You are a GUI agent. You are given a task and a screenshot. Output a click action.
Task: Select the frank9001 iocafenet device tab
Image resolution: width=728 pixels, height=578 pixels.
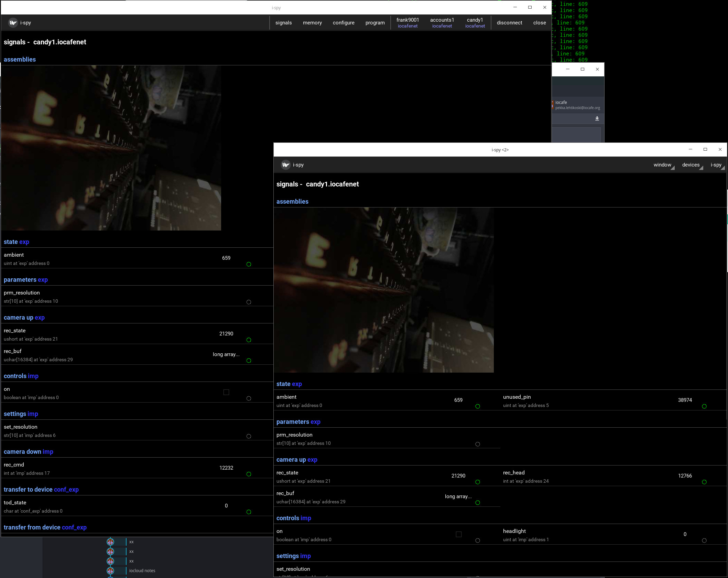click(x=408, y=23)
